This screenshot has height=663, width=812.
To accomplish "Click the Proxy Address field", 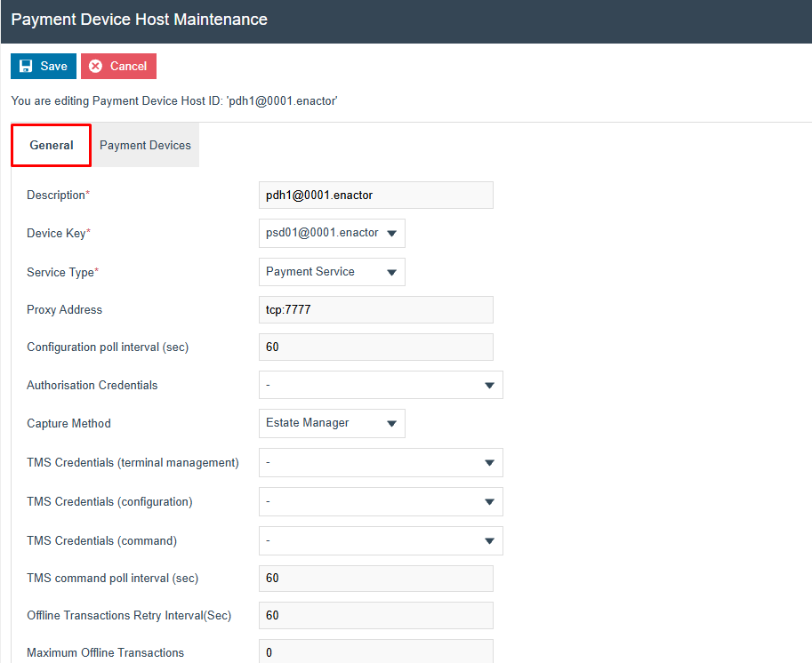I will coord(376,309).
